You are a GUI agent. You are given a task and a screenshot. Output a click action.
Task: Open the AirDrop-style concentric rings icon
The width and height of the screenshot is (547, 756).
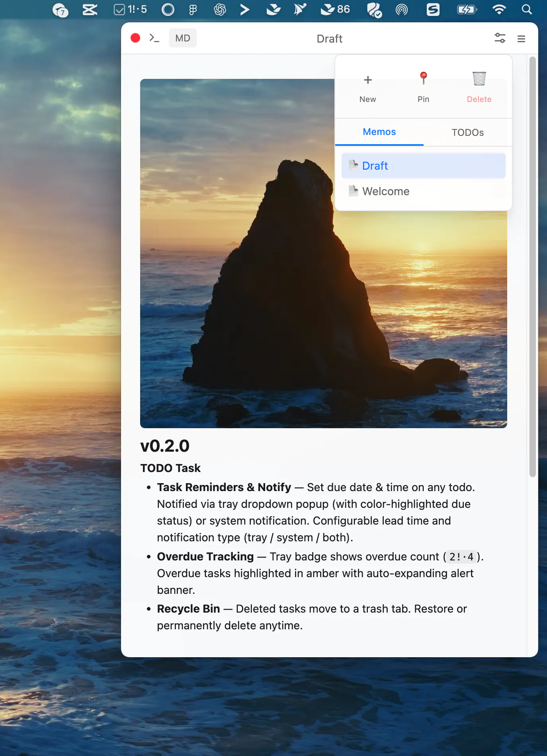402,10
